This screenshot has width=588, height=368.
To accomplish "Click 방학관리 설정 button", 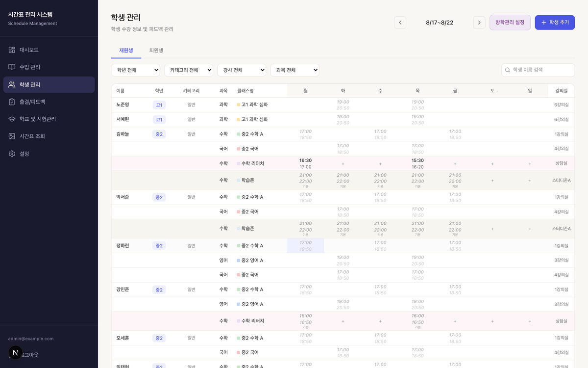I will coord(510,23).
